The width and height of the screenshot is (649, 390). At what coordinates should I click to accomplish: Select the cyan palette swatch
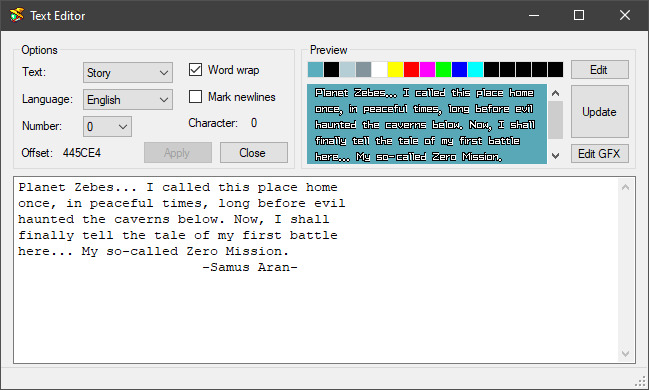(475, 70)
